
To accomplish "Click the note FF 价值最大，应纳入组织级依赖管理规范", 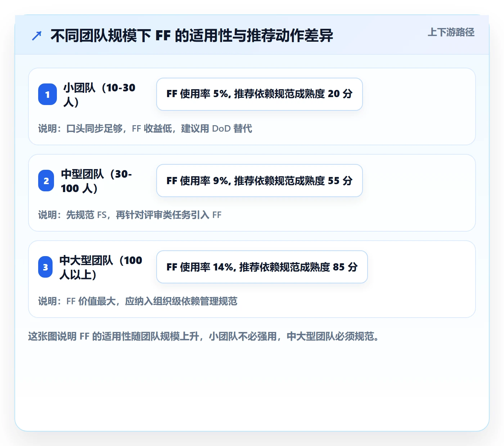I will pyautogui.click(x=138, y=301).
